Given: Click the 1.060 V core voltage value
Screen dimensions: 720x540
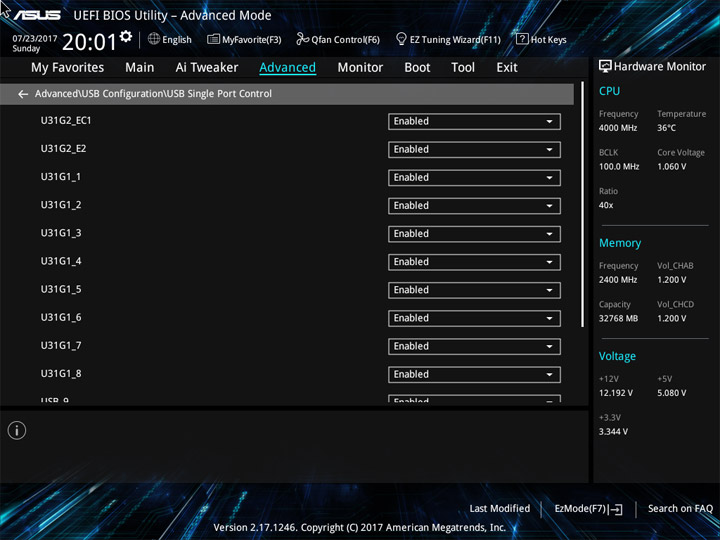Looking at the screenshot, I should click(671, 167).
